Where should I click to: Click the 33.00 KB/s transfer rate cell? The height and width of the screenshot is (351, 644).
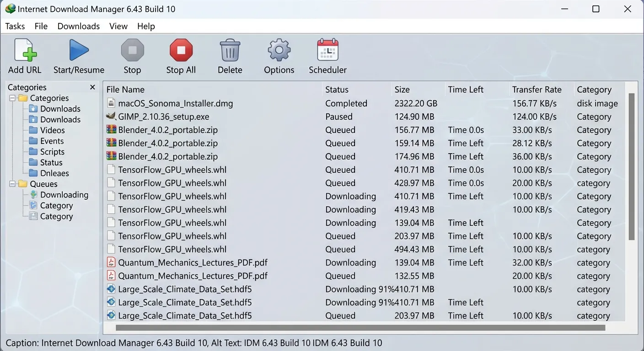pyautogui.click(x=532, y=130)
